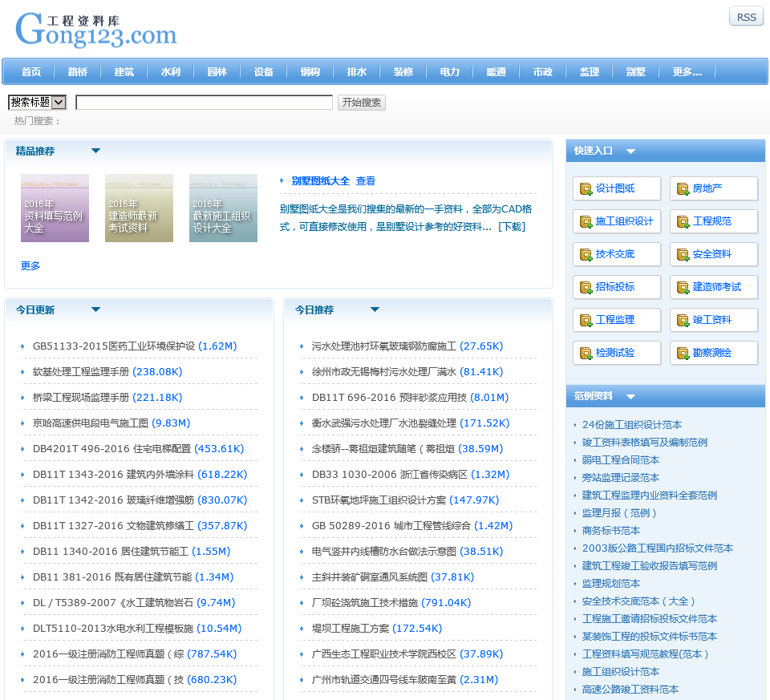Open STB环氧地坪施工组织设计方案 entry
Image resolution: width=770 pixels, height=700 pixels.
(x=379, y=500)
